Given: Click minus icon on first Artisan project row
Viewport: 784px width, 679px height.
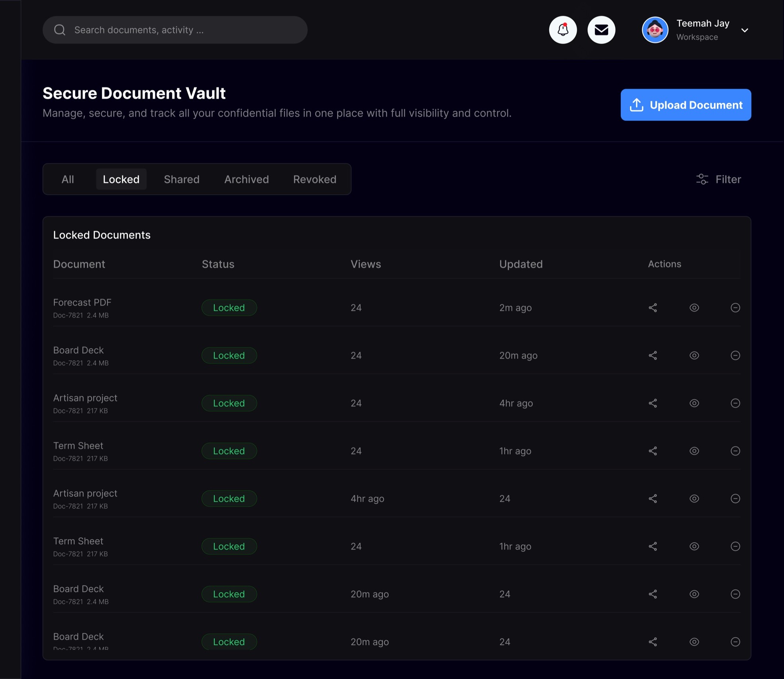Looking at the screenshot, I should point(735,403).
